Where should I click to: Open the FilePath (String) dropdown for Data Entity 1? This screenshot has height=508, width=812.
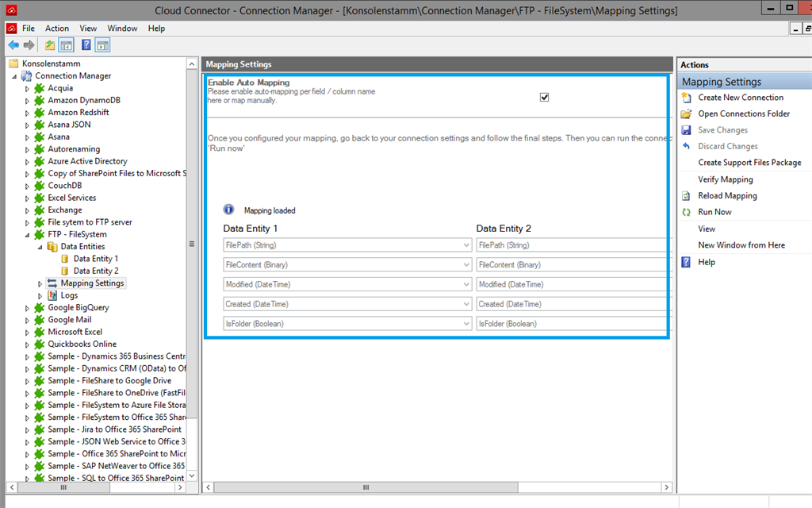tap(466, 245)
